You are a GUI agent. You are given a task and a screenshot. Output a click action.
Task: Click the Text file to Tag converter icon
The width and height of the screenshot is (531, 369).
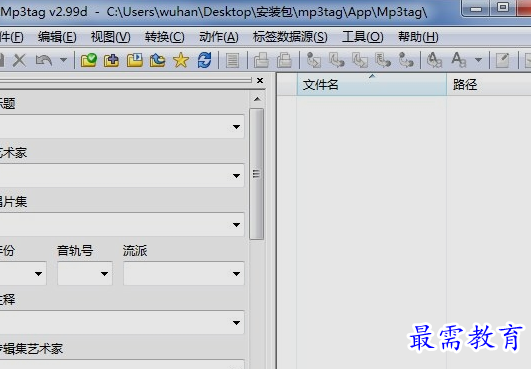383,61
